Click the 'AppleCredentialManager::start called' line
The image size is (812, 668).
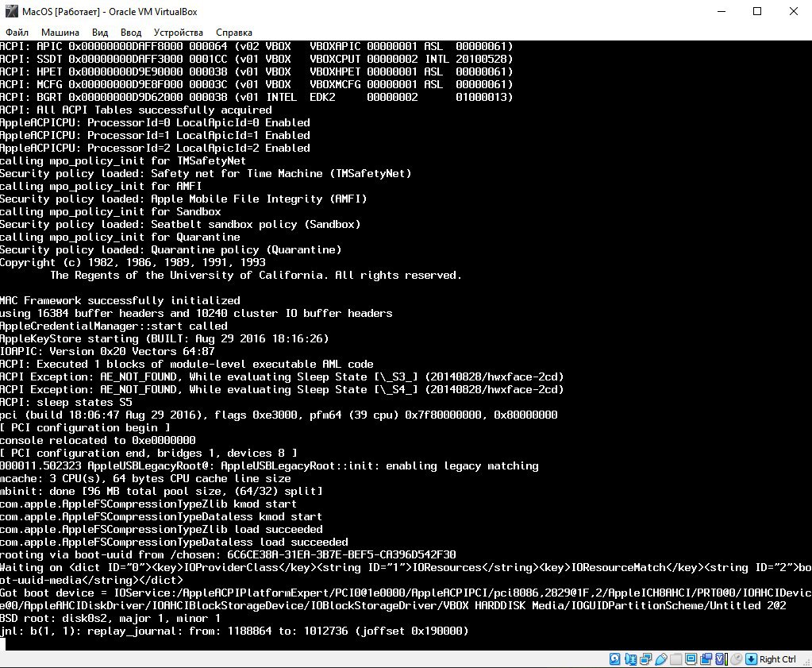tap(114, 326)
